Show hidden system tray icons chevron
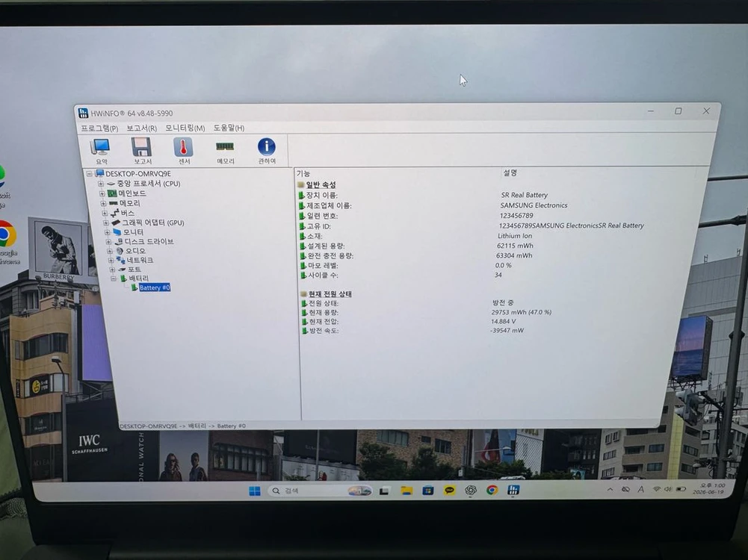This screenshot has height=560, width=748. [x=611, y=490]
